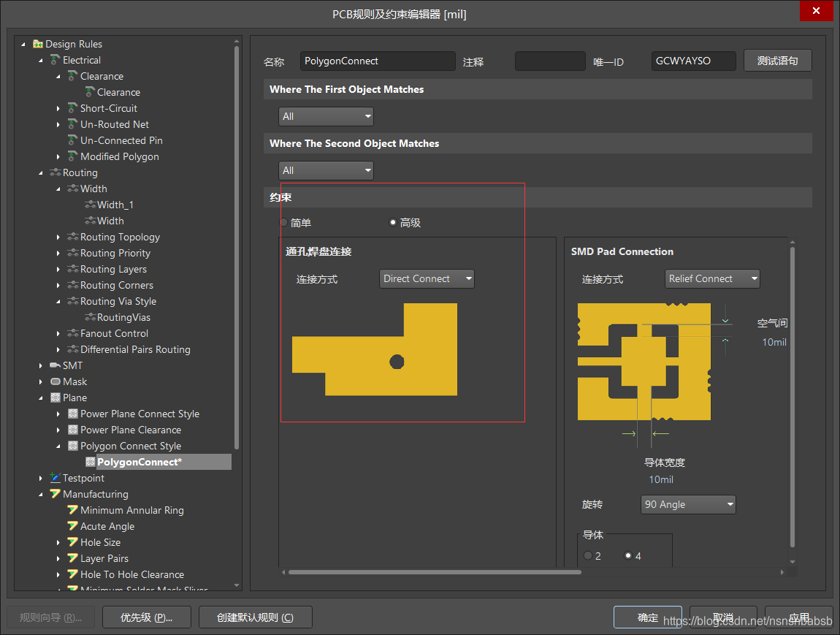840x635 pixels.
Task: Click the 测试语句 button
Action: pyautogui.click(x=777, y=61)
